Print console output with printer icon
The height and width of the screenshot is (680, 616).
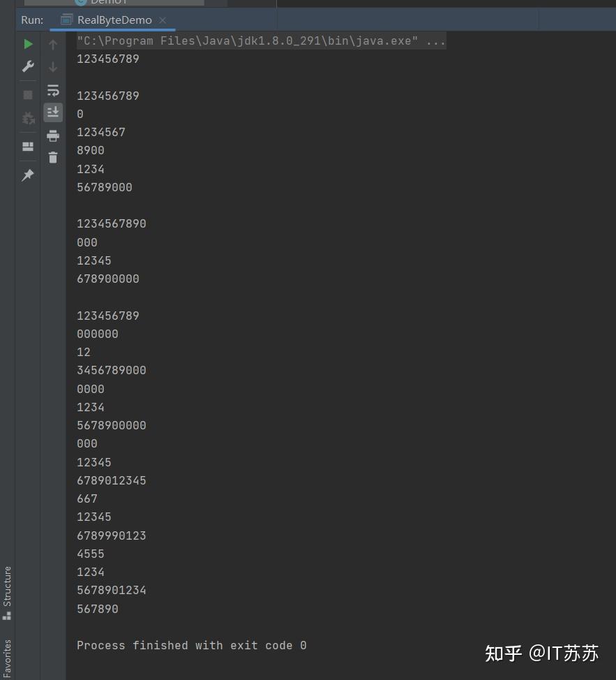[x=53, y=135]
